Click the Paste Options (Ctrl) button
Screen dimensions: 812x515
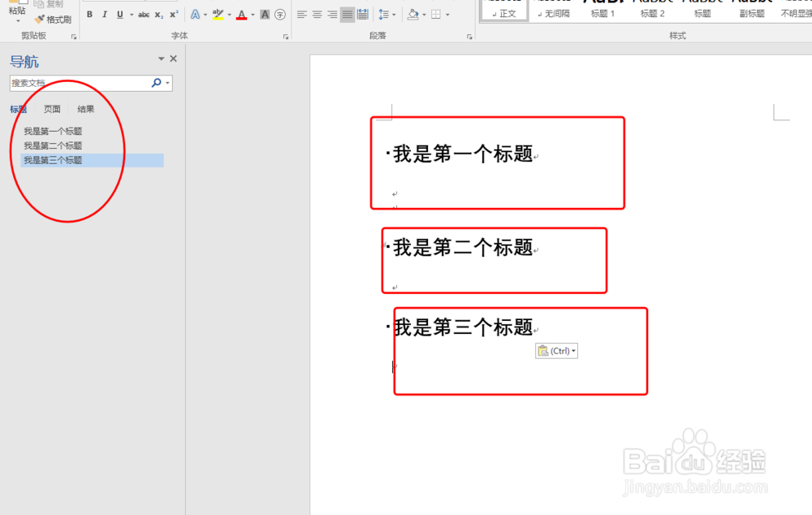[x=556, y=351]
